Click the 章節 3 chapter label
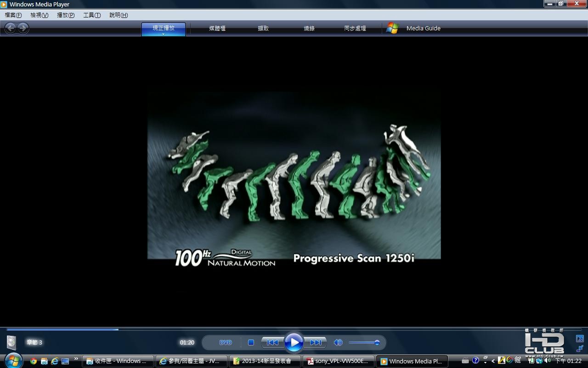The width and height of the screenshot is (588, 368). (x=34, y=342)
